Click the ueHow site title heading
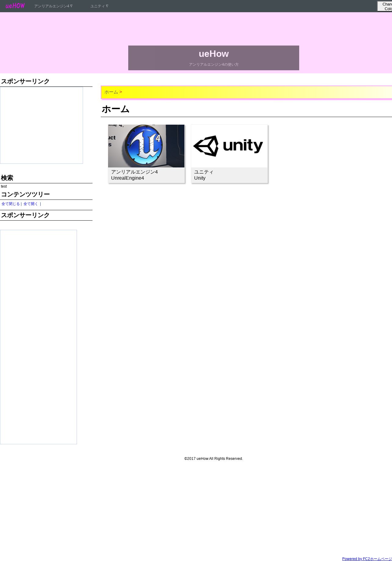Screen dimensions: 392x561 pos(214,54)
